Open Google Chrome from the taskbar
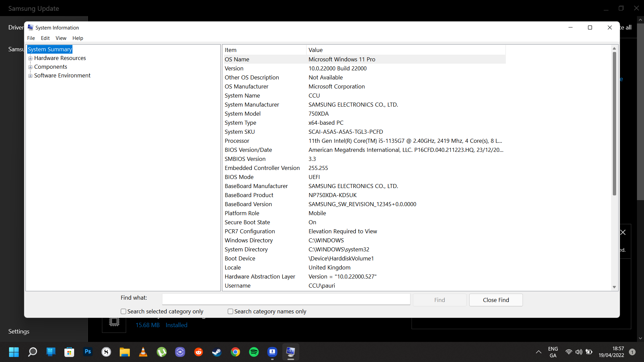 click(x=235, y=352)
